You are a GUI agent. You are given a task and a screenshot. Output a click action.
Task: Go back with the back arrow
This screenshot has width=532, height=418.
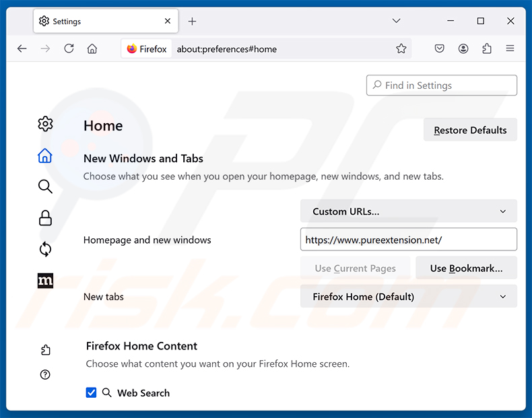pos(22,49)
